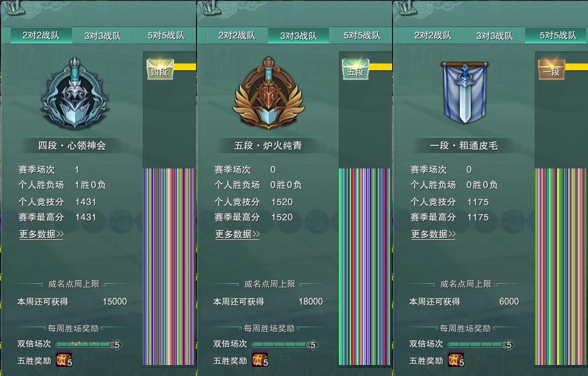Expand 更多数据 under the 1431 score

click(42, 234)
